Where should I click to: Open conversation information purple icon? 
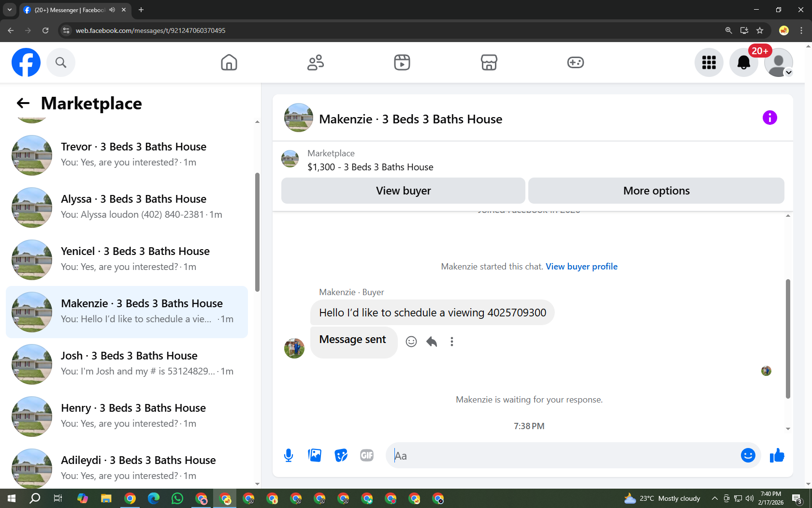click(770, 118)
